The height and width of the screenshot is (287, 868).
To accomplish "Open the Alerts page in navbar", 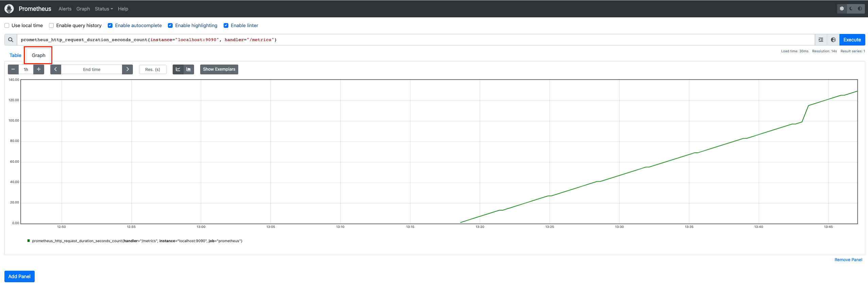I will (x=65, y=9).
